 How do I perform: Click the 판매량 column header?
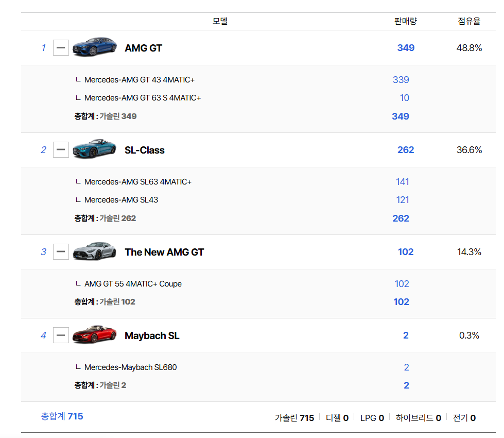point(406,21)
